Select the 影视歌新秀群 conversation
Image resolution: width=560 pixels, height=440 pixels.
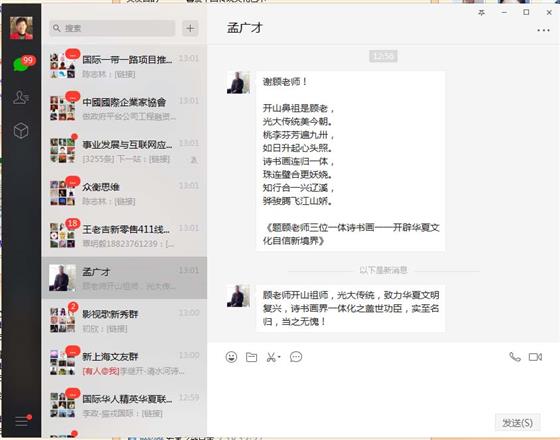click(124, 320)
